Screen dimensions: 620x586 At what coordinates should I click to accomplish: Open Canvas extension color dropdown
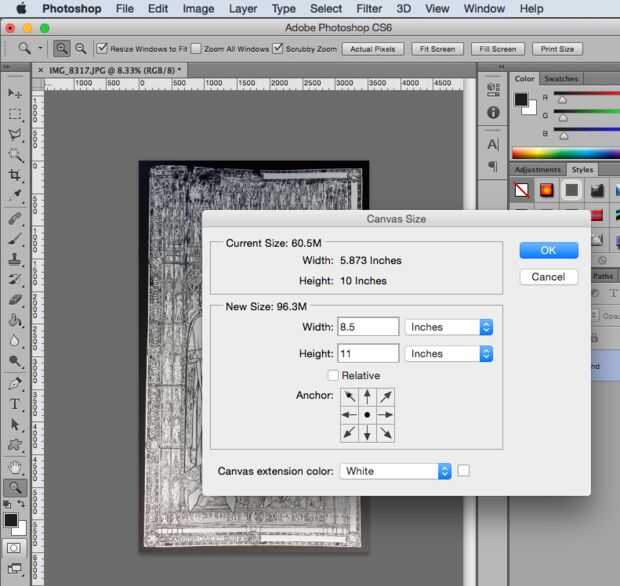(x=395, y=471)
